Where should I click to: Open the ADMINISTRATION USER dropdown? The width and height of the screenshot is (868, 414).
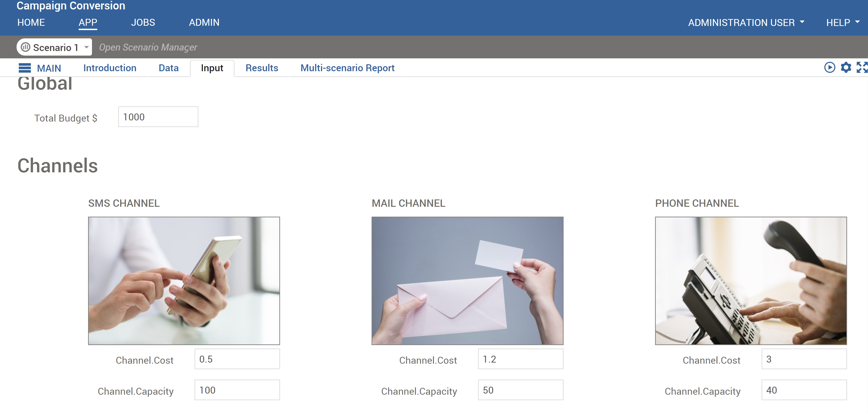click(746, 23)
